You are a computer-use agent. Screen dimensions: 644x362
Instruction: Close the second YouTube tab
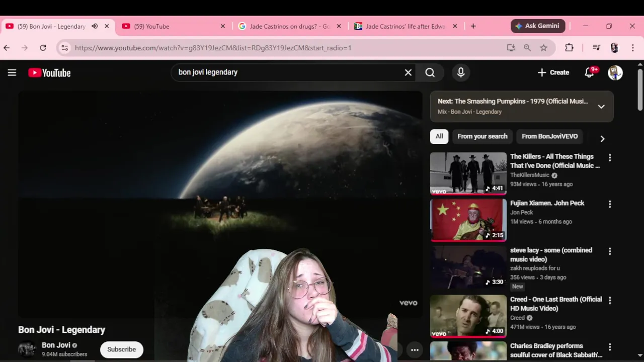[x=223, y=26]
